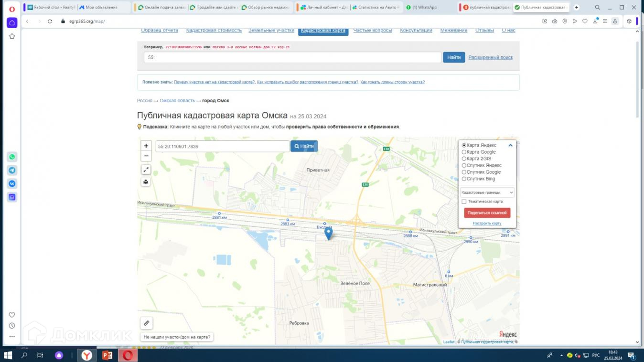Open Почему участка нет на кадастровой карте link
Screen dimensions: 644x362
[x=215, y=82]
